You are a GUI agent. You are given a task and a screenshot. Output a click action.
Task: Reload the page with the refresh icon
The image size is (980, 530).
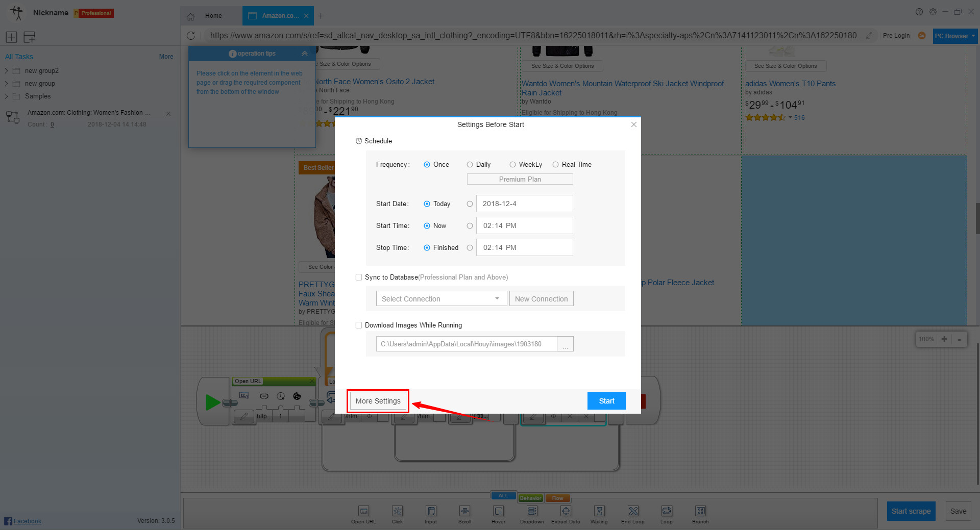pos(191,36)
